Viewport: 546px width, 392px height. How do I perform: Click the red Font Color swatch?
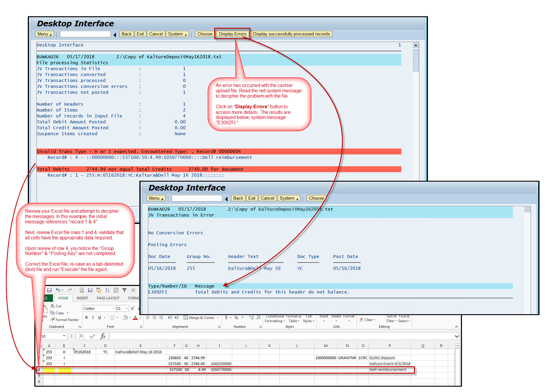click(x=136, y=318)
